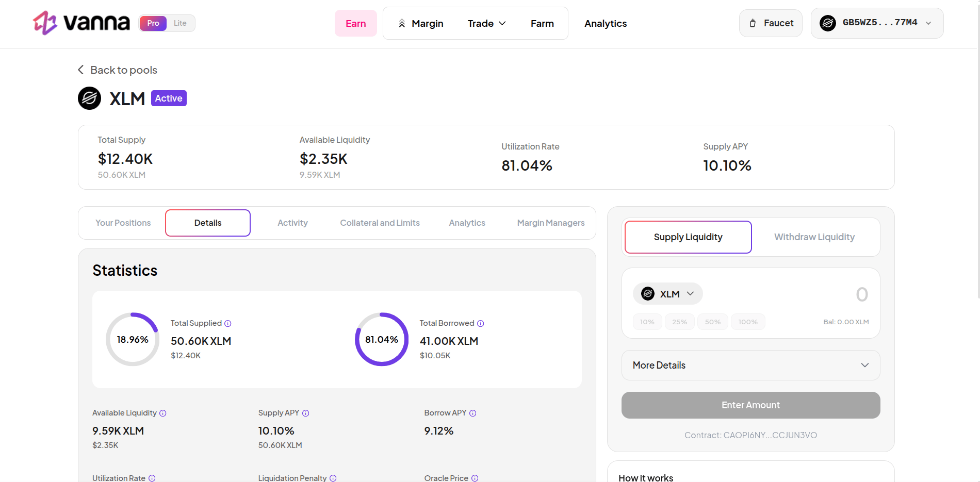
Task: Click the 81.04% borrowed progress ring
Action: [382, 339]
